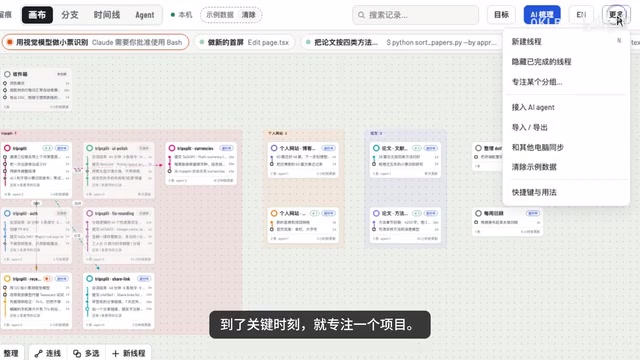The height and width of the screenshot is (360, 640).
Task: Click status circle on 论文 · 文献 card
Action: point(376,148)
